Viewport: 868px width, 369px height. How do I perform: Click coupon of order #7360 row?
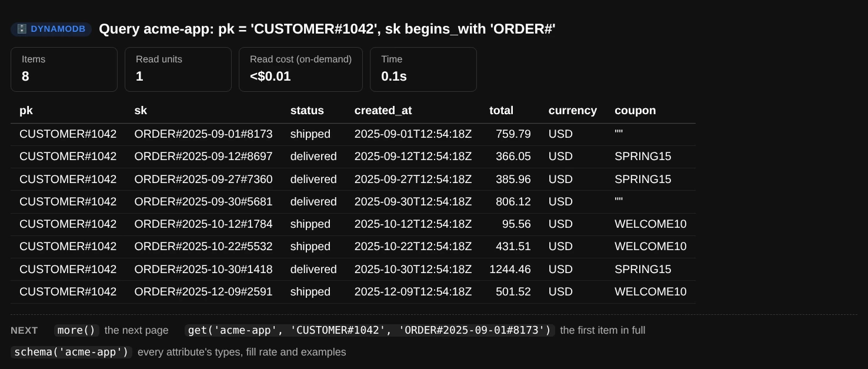(x=643, y=179)
